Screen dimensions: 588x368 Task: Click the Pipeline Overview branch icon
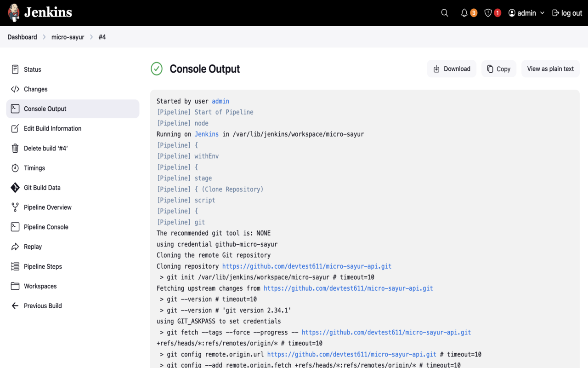tap(15, 207)
